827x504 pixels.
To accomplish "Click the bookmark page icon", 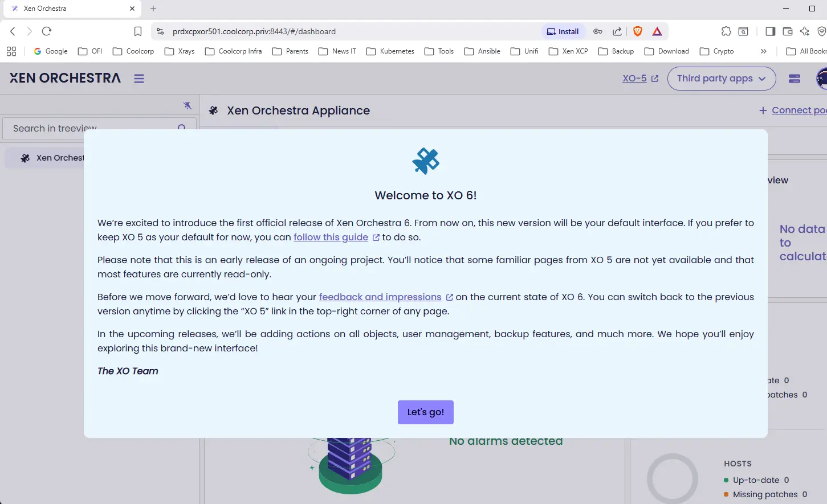I will [138, 31].
